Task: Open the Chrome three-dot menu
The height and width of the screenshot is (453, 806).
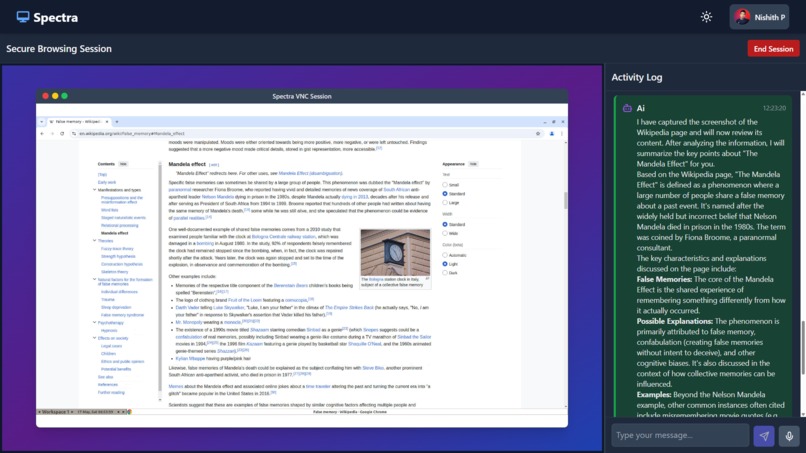Action: [561, 134]
